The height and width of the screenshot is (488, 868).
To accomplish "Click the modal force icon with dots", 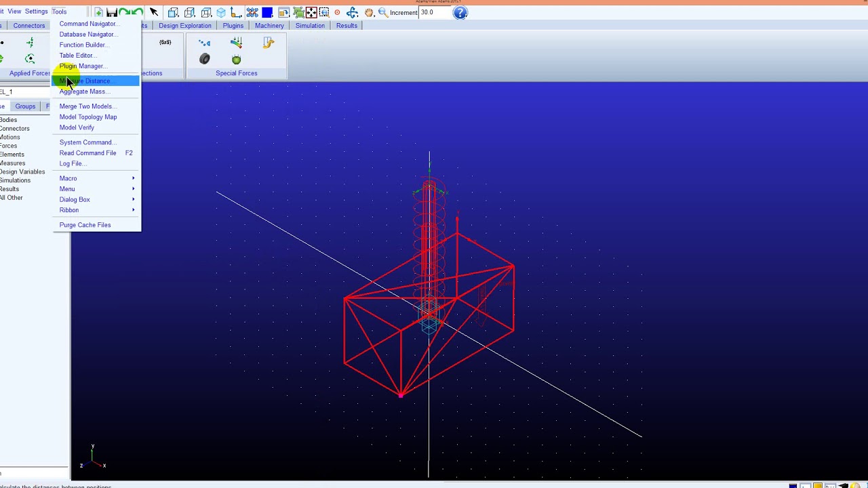I will (x=205, y=43).
